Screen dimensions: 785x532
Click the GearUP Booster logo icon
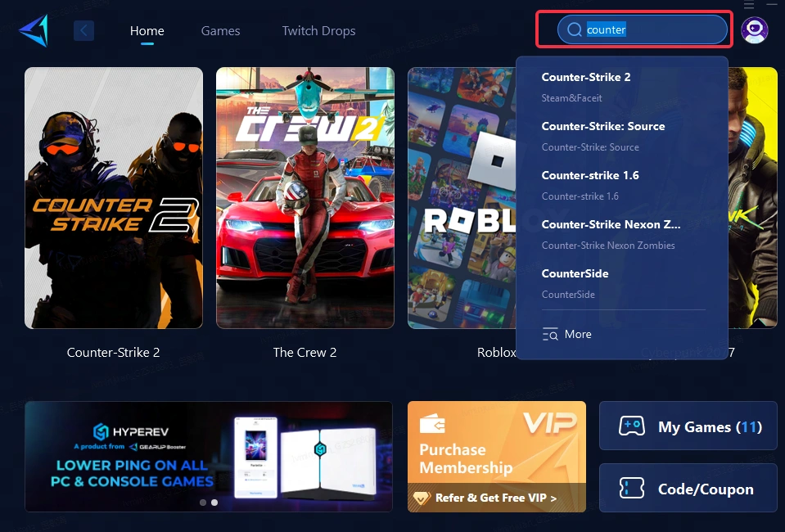[34, 30]
